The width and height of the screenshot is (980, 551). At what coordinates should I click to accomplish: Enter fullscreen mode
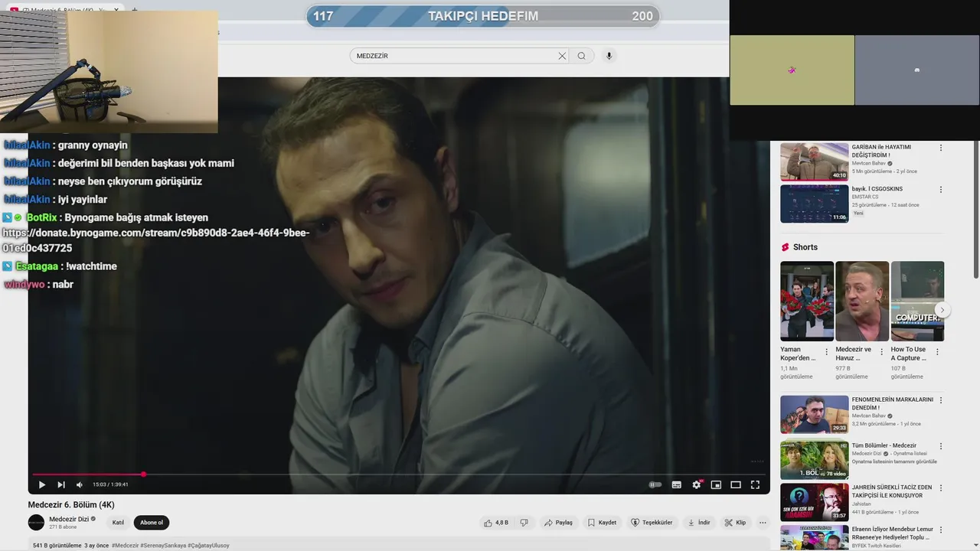tap(755, 484)
